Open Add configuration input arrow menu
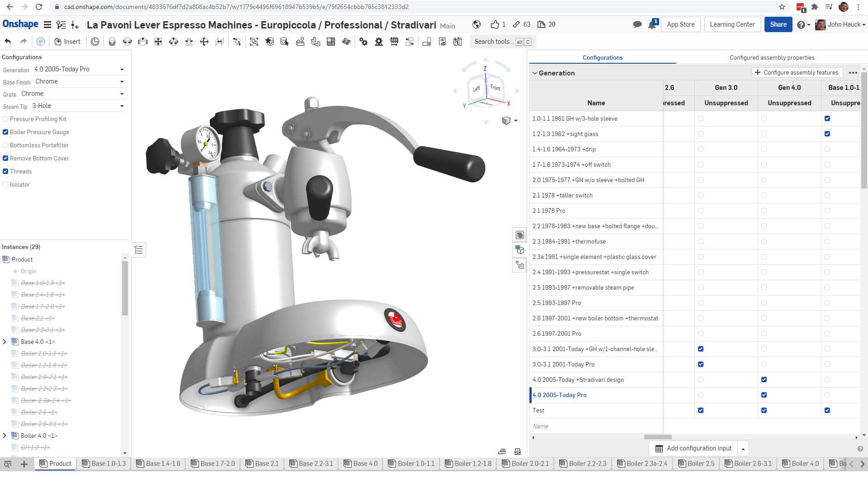Screen dimensions: 868x488 tap(743, 449)
